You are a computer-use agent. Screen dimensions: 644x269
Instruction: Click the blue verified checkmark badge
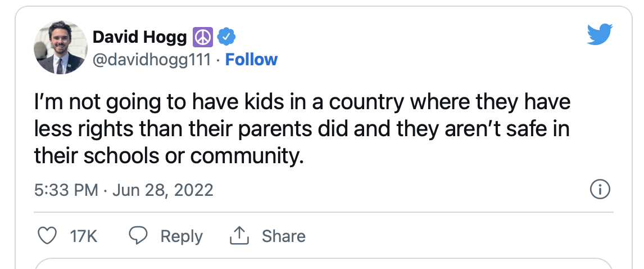click(226, 38)
